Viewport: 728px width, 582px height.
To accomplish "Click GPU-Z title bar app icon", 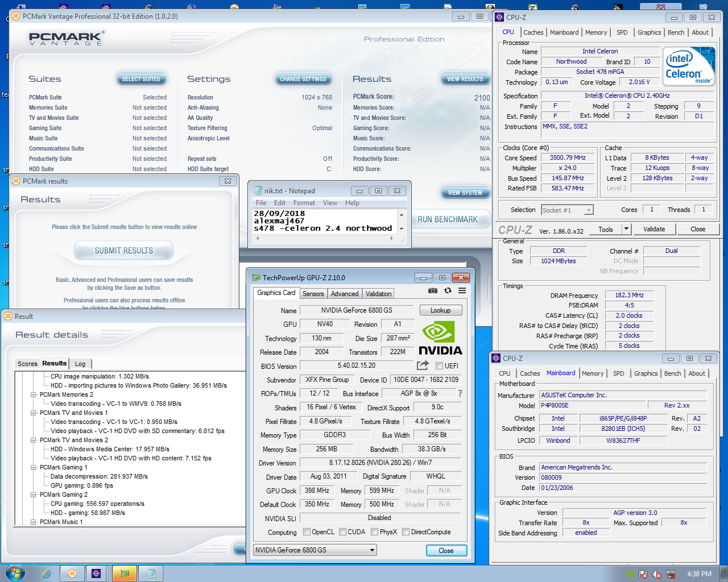I will pos(256,277).
